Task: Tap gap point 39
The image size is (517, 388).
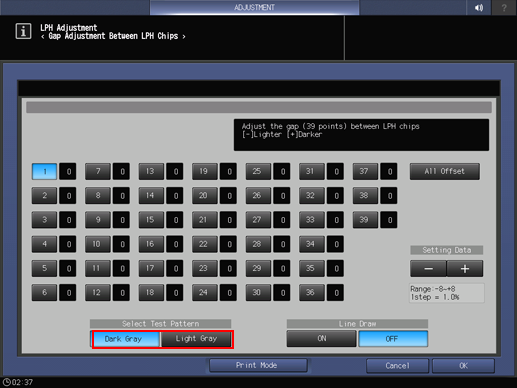Action: pos(365,220)
